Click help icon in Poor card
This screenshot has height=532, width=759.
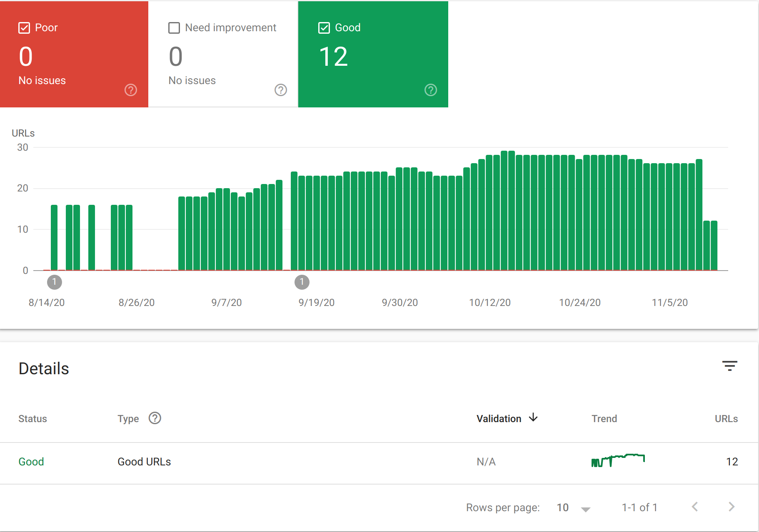131,90
